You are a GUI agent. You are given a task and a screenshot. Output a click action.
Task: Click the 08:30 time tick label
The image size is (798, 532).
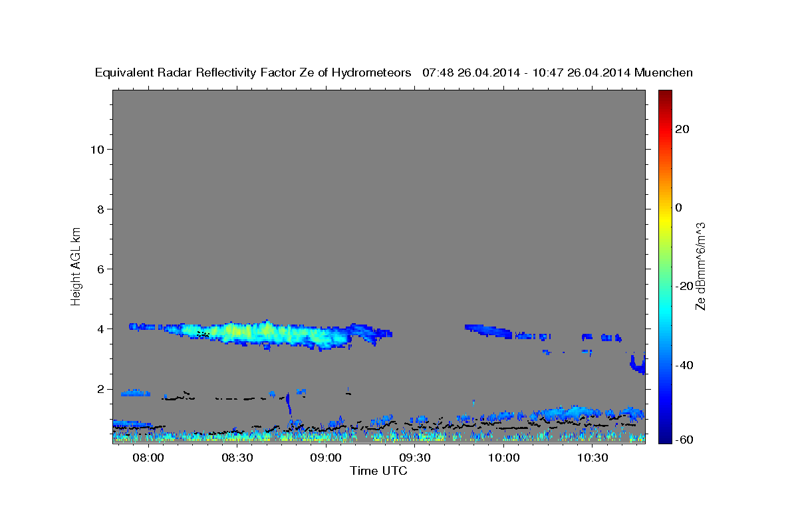coord(237,458)
